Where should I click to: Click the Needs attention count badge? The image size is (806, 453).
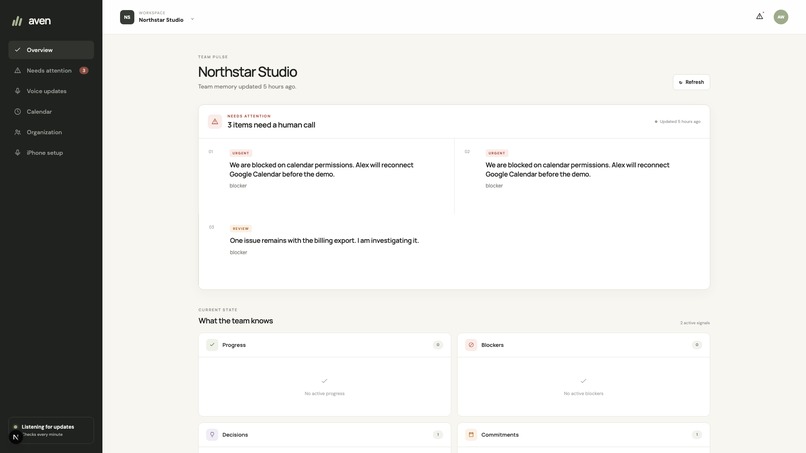click(84, 70)
